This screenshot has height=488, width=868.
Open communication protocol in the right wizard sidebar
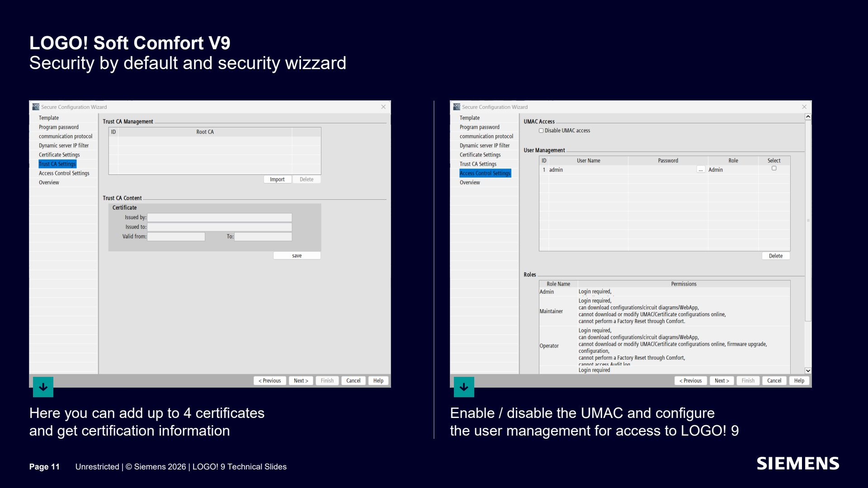click(x=486, y=136)
